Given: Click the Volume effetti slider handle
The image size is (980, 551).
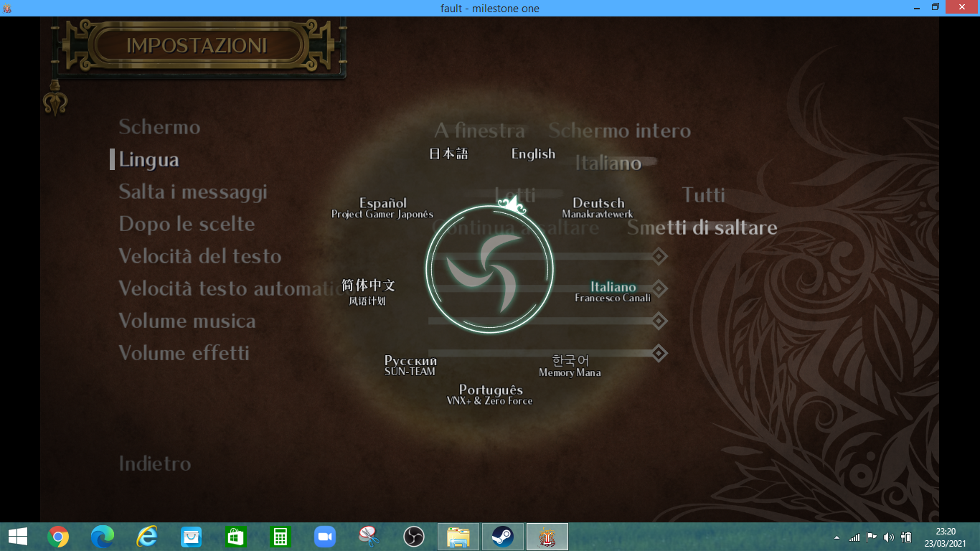Looking at the screenshot, I should 659,353.
